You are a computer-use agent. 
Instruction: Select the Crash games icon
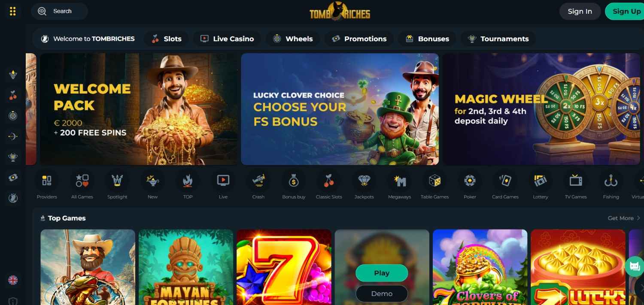point(258,181)
